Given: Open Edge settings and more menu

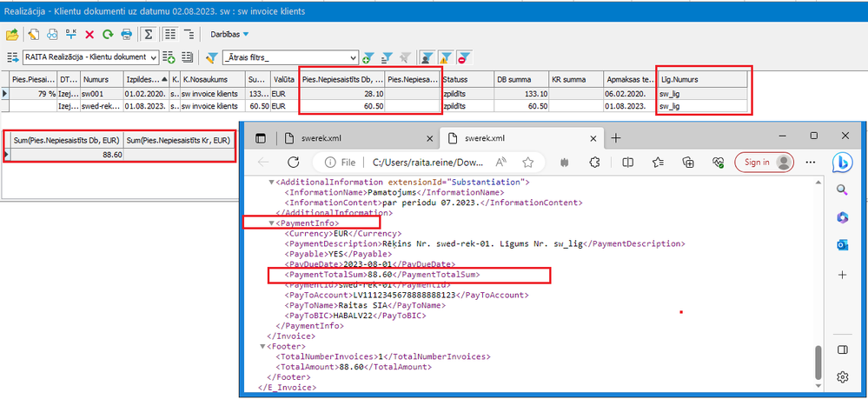Looking at the screenshot, I should tap(811, 162).
